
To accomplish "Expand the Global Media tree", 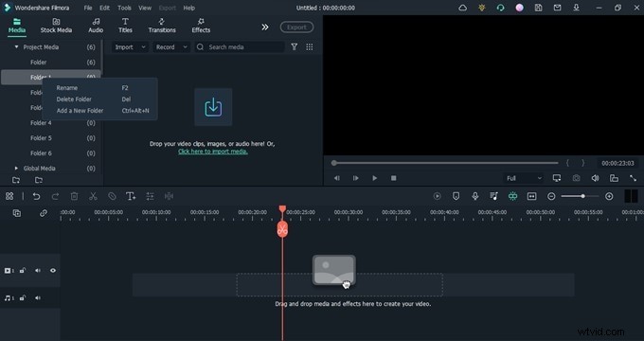I will pyautogui.click(x=16, y=168).
